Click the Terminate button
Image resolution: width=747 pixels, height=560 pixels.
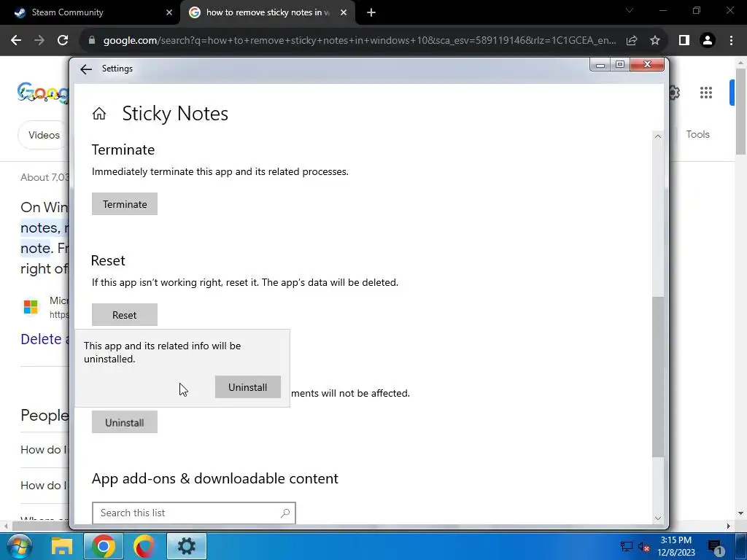[x=124, y=204]
